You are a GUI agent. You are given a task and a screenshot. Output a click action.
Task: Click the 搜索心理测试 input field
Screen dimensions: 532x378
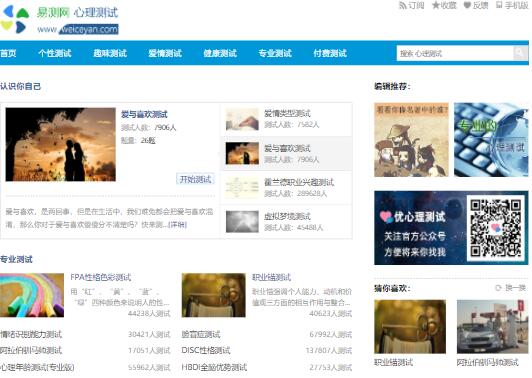[455, 53]
